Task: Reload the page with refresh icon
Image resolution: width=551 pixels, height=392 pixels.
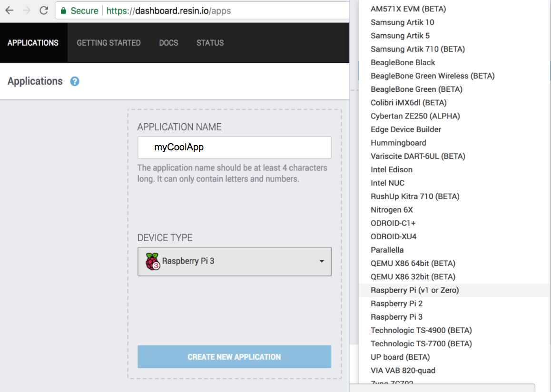Action: (x=44, y=10)
